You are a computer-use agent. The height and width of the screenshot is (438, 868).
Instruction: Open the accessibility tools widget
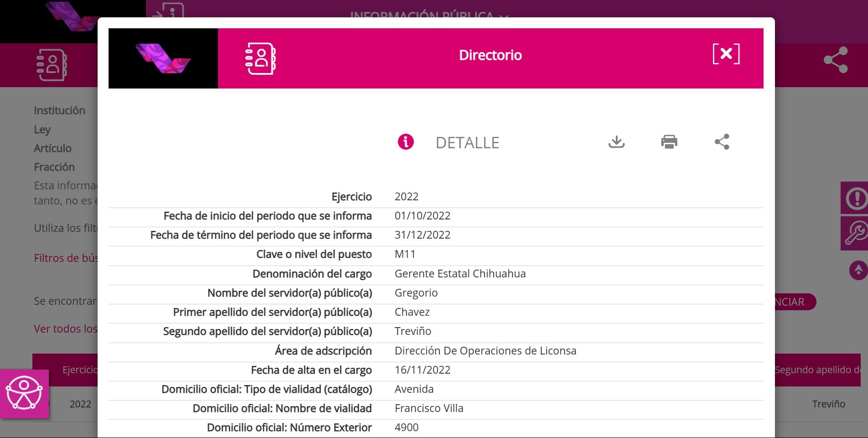coord(24,394)
